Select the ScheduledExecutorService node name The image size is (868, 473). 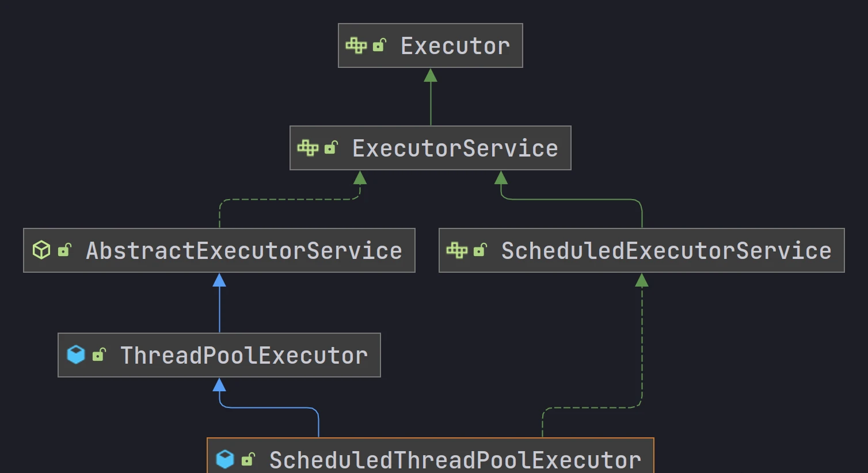click(x=666, y=251)
